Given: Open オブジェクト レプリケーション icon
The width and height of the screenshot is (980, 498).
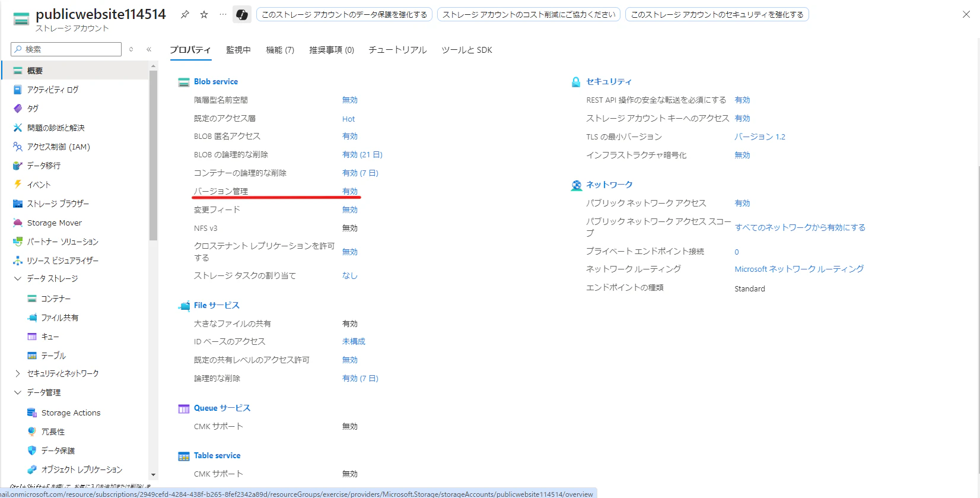Looking at the screenshot, I should coord(32,470).
